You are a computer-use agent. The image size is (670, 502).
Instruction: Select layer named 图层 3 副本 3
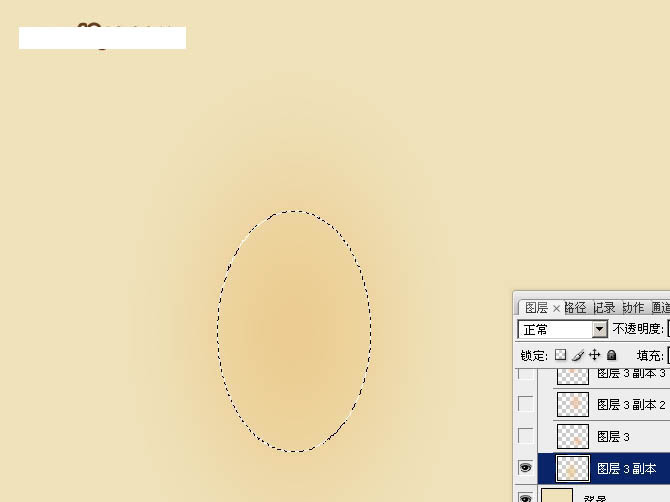tap(631, 373)
